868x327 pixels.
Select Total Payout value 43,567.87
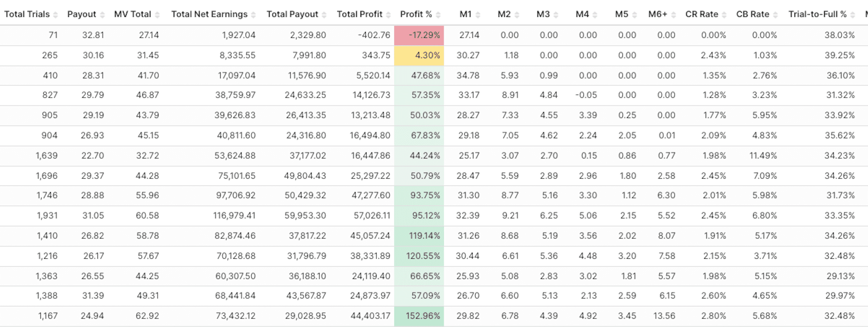(306, 296)
